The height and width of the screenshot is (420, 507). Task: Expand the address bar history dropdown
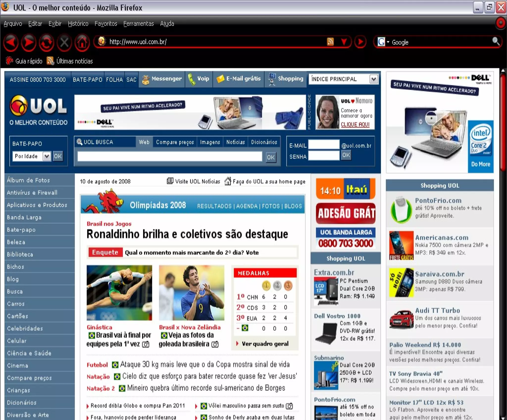(x=344, y=42)
